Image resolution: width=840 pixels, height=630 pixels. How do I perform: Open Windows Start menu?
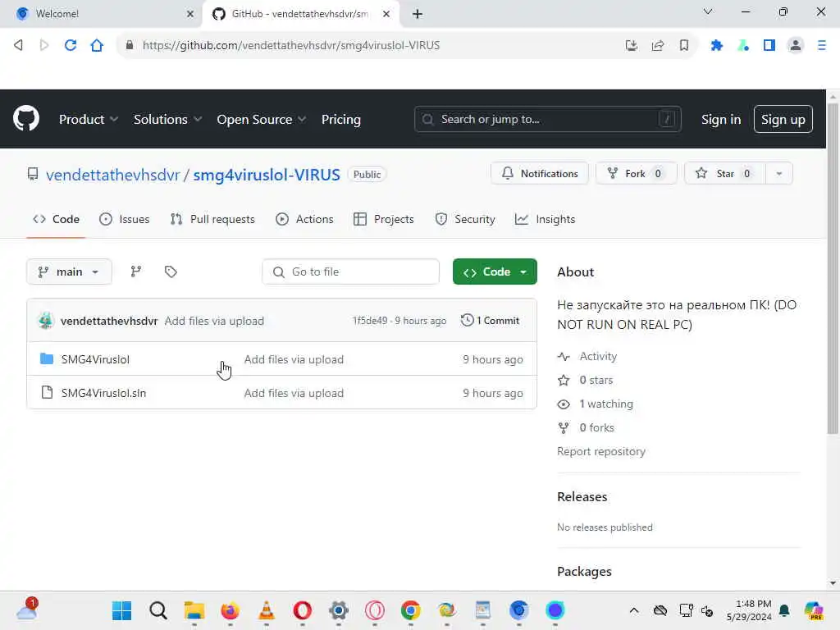click(121, 610)
